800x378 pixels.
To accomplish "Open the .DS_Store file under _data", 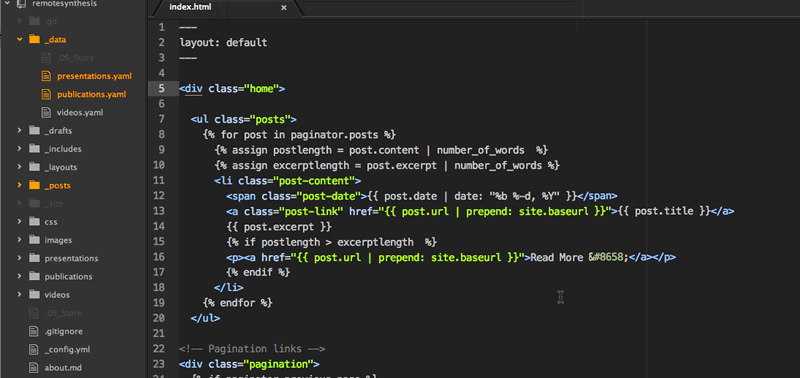I will [76, 58].
